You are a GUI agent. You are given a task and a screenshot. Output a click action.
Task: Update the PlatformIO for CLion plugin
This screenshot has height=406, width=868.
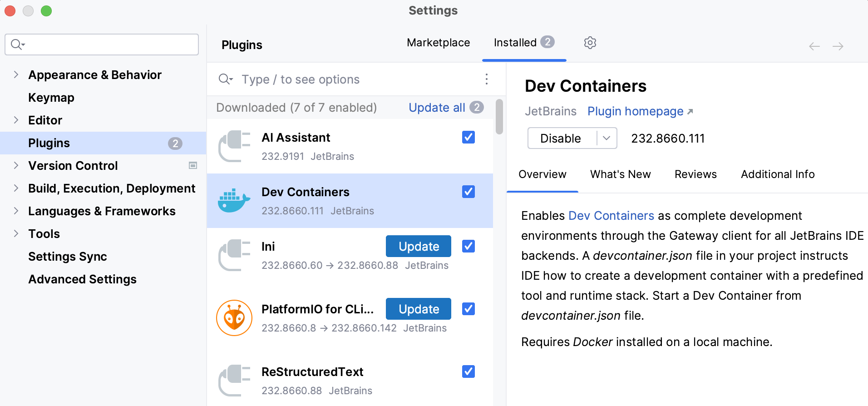point(418,309)
